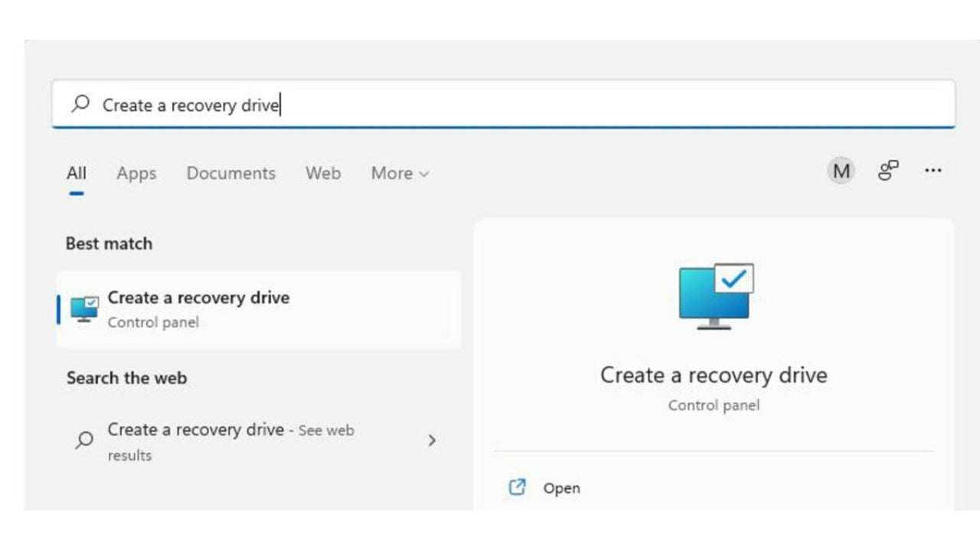Click the people/feedback icon beside the avatar
This screenshot has width=980, height=551.
coord(888,171)
